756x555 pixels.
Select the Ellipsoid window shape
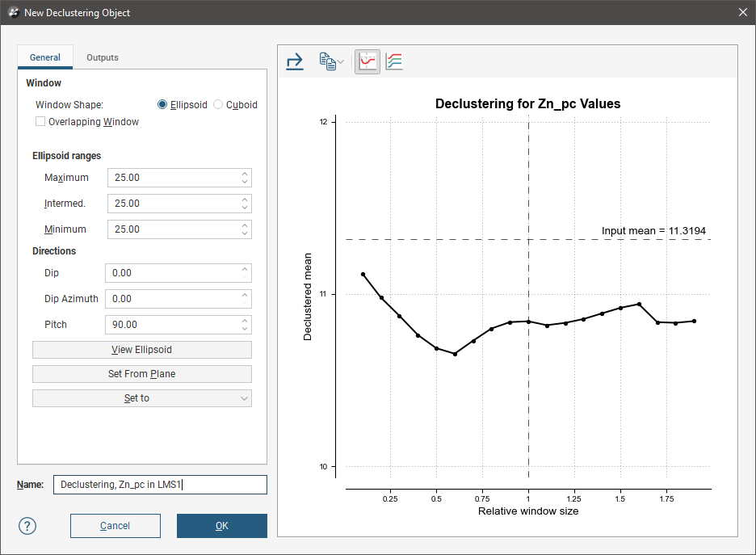(162, 105)
